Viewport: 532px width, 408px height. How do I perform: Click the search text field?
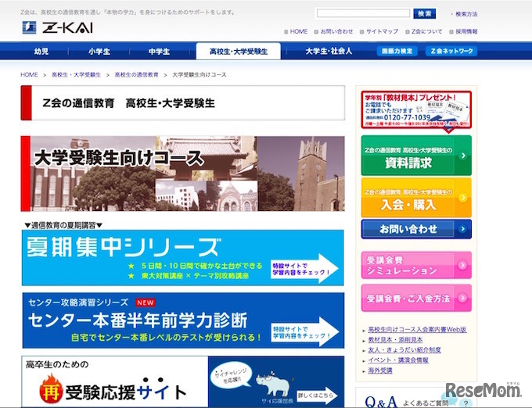pyautogui.click(x=363, y=13)
